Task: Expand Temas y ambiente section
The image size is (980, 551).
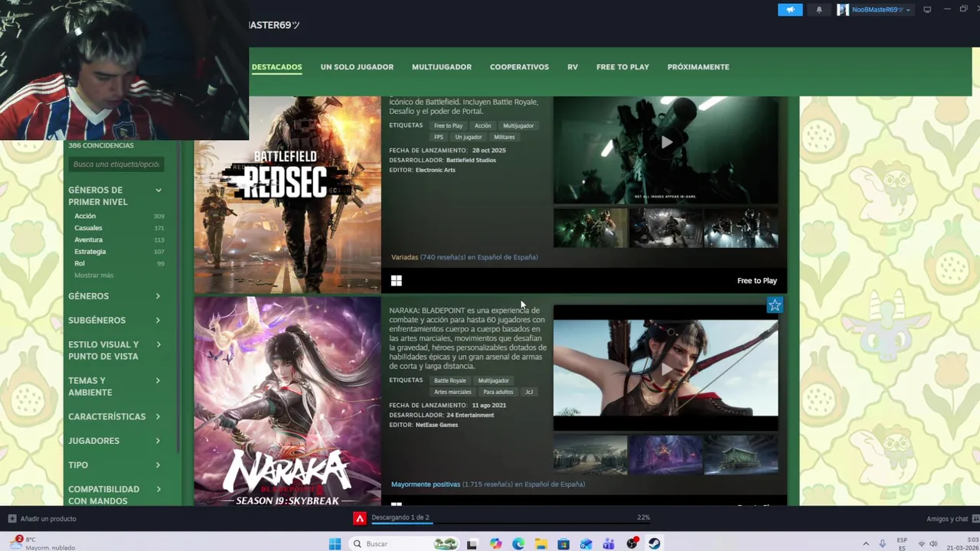Action: pyautogui.click(x=115, y=386)
